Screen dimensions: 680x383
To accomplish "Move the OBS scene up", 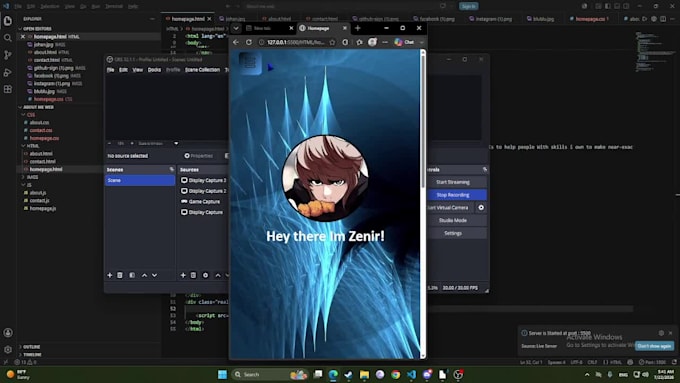I will pos(144,275).
